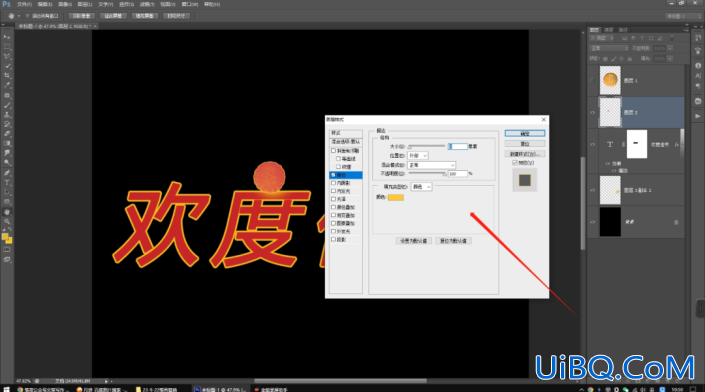Screen dimensions: 705x392
Task: Select the Pen tool
Action: tap(7, 173)
